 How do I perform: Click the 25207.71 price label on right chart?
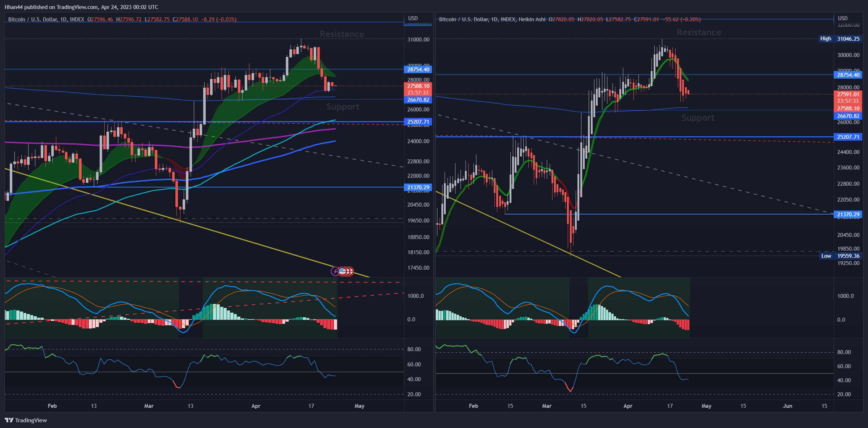pyautogui.click(x=848, y=137)
